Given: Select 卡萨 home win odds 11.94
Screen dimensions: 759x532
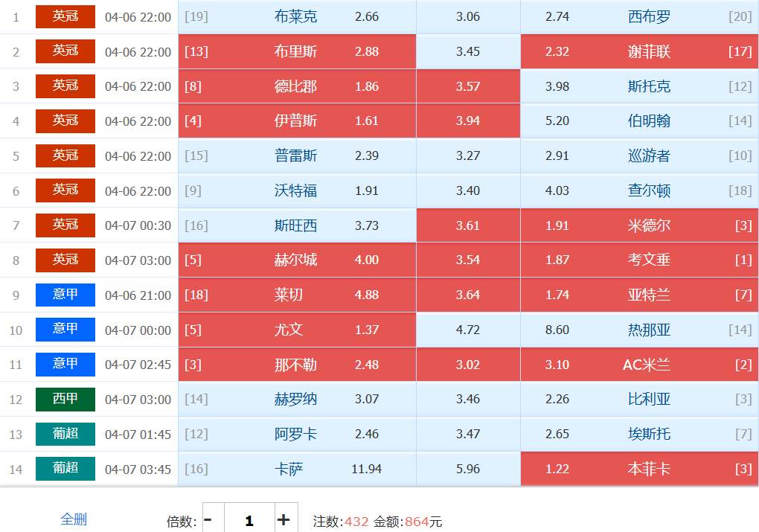Looking at the screenshot, I should (297, 469).
